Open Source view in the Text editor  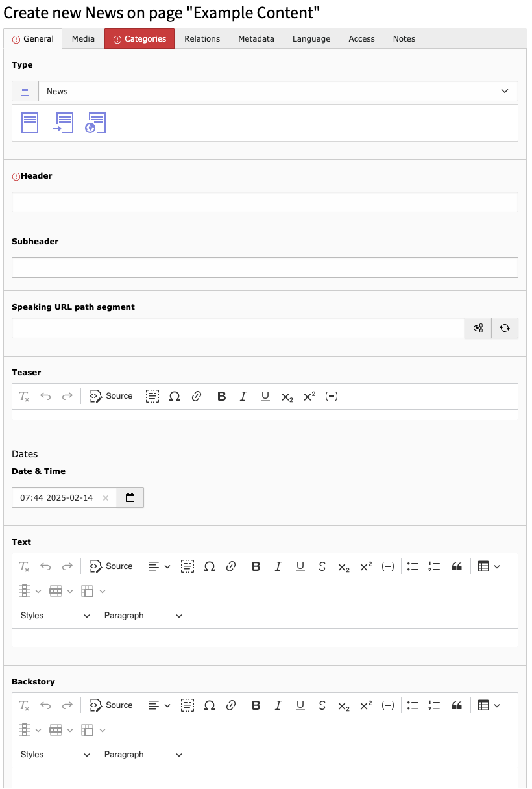[x=111, y=566]
